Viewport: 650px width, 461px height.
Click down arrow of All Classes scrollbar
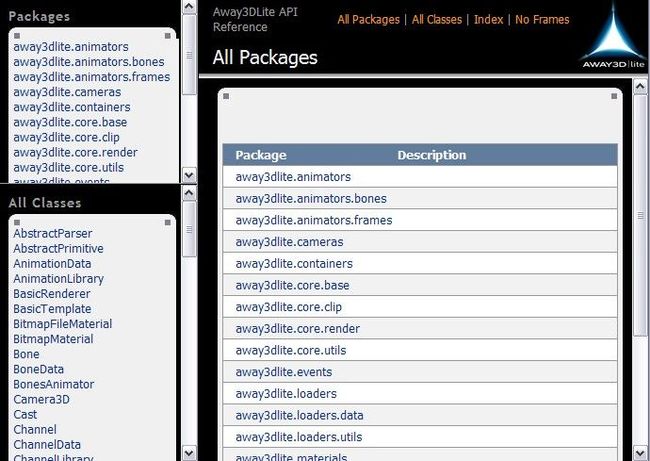coord(189,453)
